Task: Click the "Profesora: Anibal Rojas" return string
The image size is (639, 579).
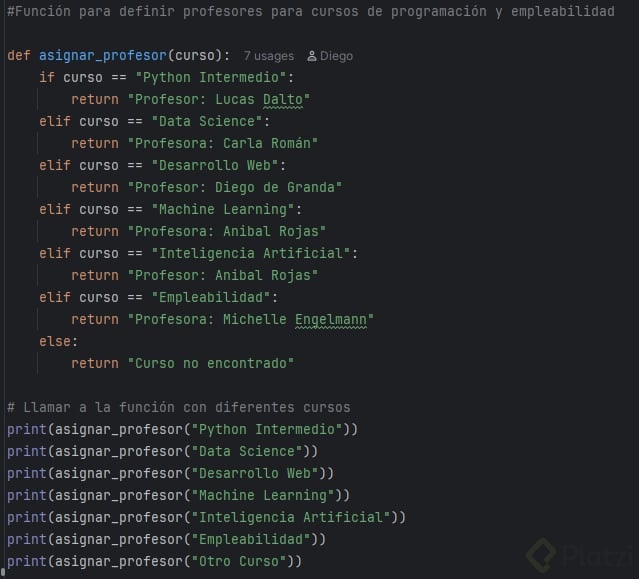Action: (227, 231)
